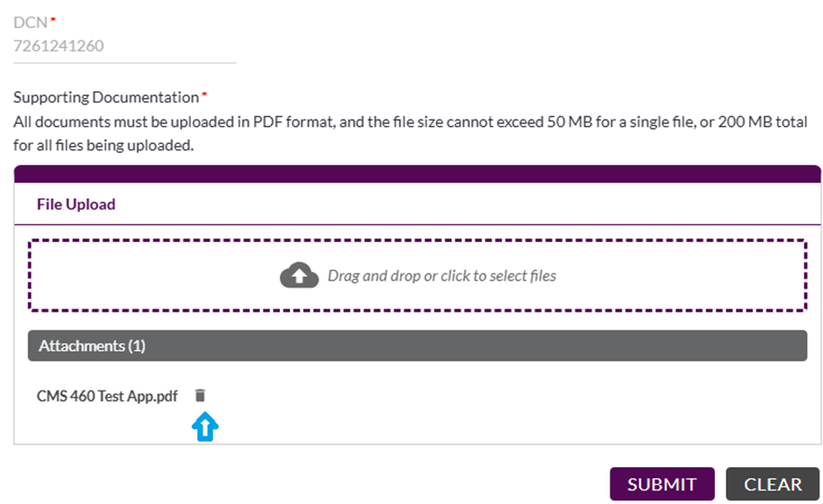Image resolution: width=823 pixels, height=504 pixels.
Task: Focus the DCN input field
Action: point(124,46)
